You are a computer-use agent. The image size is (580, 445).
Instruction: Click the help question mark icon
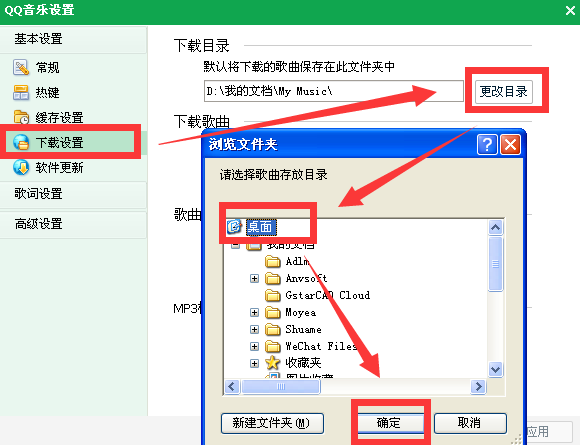click(487, 144)
